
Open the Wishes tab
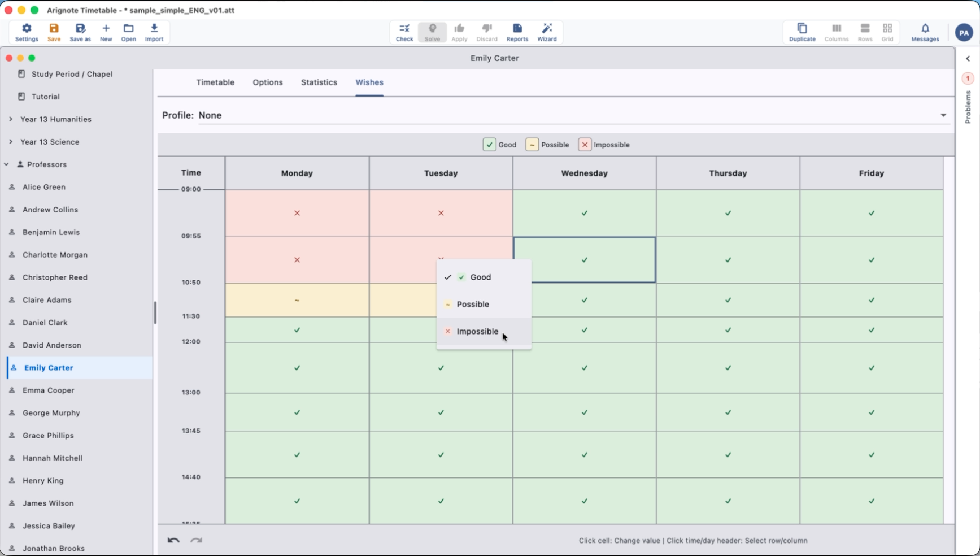369,82
